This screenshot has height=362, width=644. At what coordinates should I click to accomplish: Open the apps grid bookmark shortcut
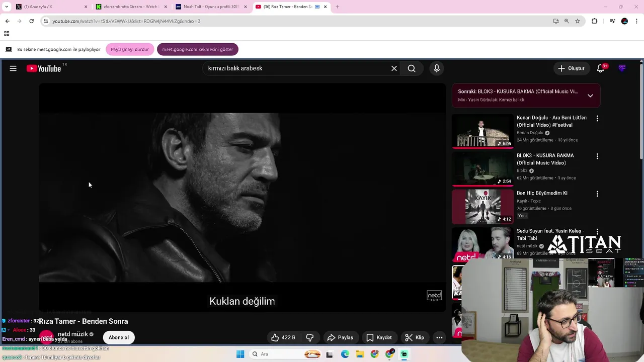coord(7,34)
